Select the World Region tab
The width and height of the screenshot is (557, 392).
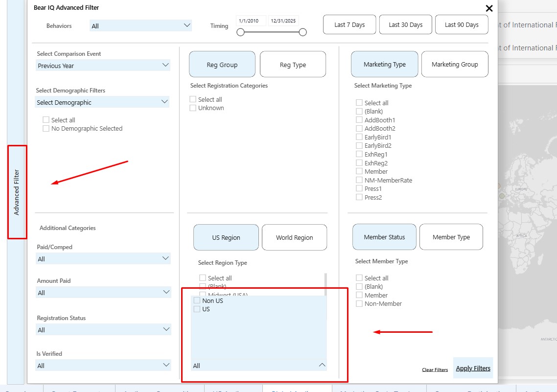point(294,238)
